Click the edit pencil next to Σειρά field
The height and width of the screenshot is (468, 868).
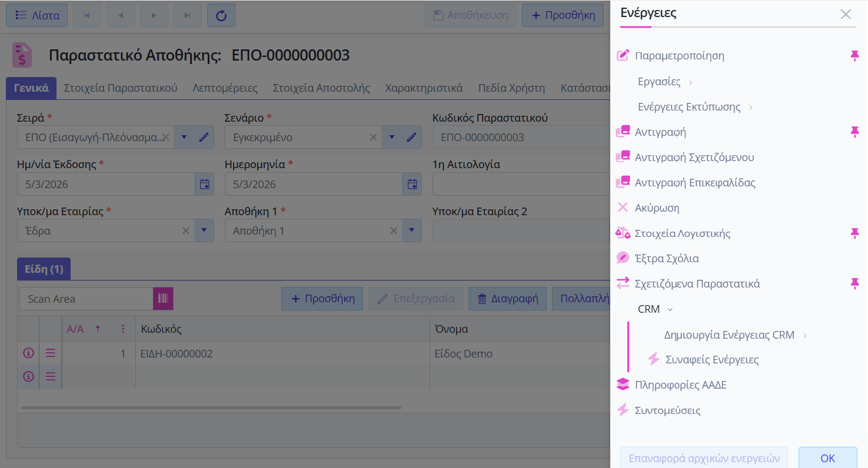(x=204, y=137)
